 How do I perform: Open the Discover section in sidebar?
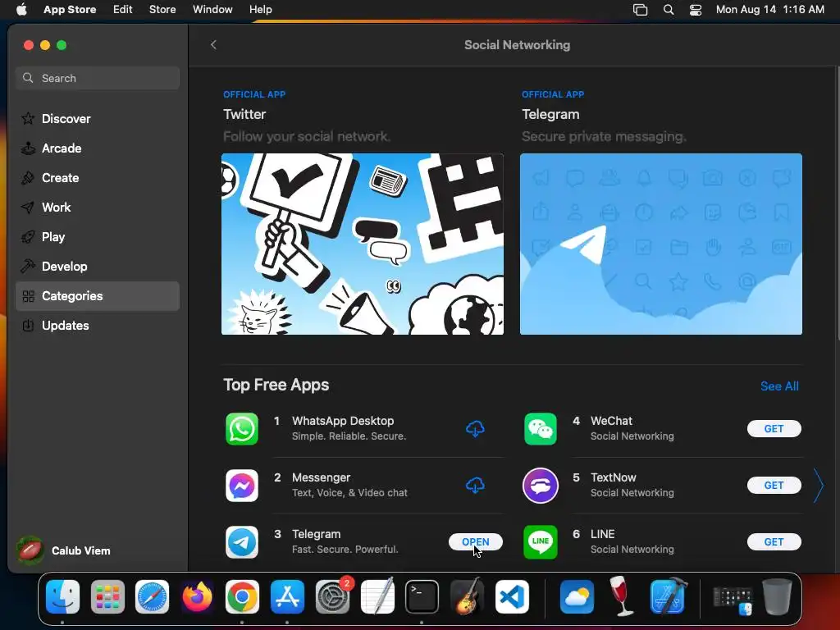tap(98, 118)
